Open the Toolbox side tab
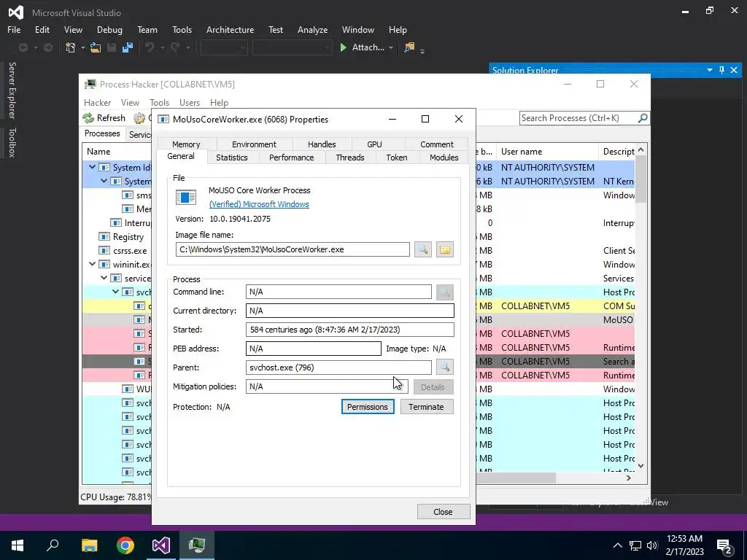Image resolution: width=747 pixels, height=560 pixels. [x=12, y=142]
